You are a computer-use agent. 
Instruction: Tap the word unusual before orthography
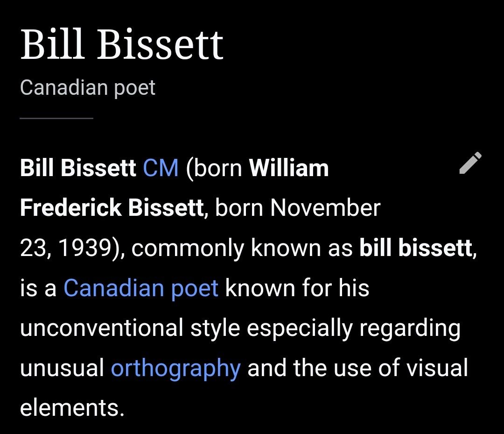tap(62, 368)
